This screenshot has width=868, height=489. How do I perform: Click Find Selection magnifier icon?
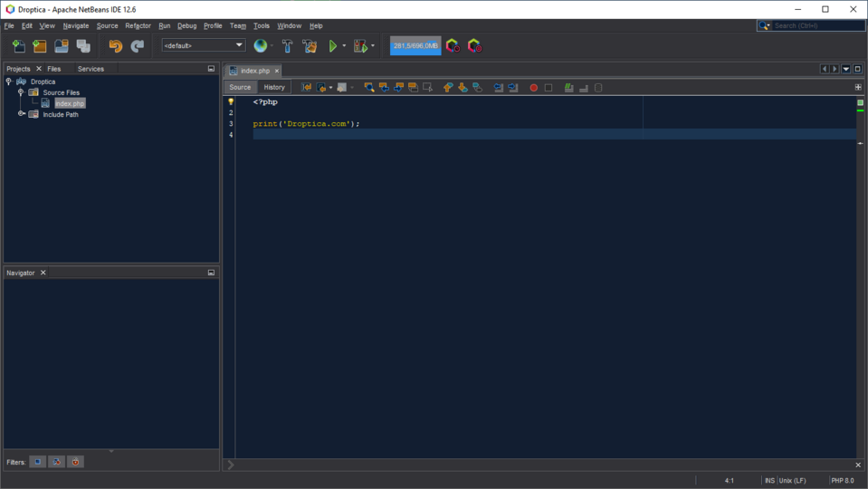point(369,88)
